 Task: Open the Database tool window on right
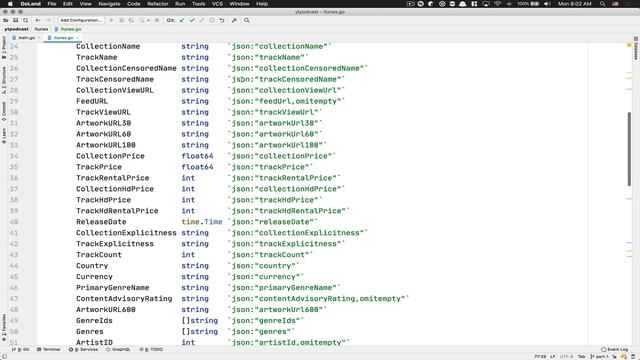[636, 47]
